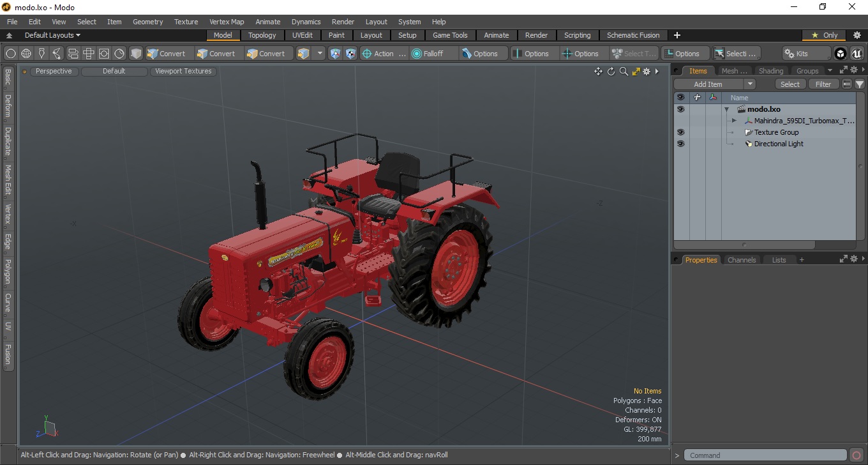Click the globe wireframe icon in toolbar
The image size is (868, 465).
click(26, 54)
